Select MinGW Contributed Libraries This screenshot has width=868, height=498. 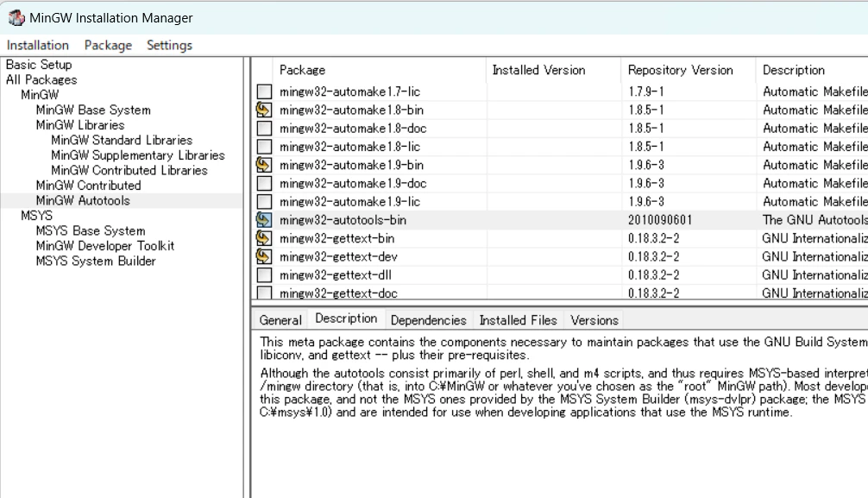coord(129,170)
